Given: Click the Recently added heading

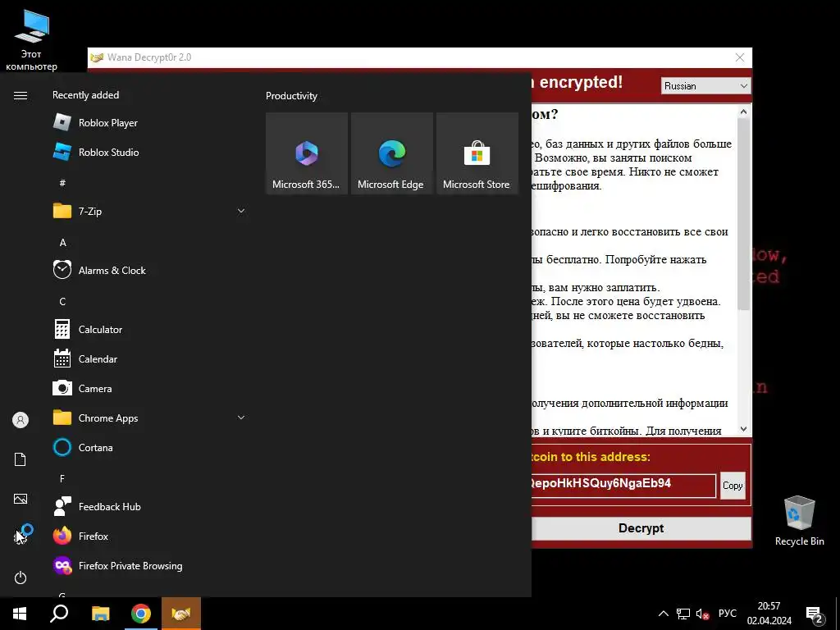Looking at the screenshot, I should 85,95.
